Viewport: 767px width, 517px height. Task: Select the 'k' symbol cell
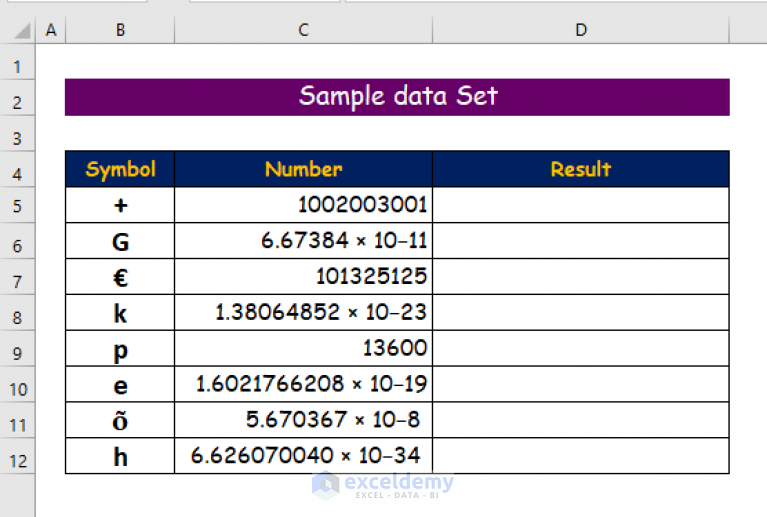pyautogui.click(x=120, y=312)
